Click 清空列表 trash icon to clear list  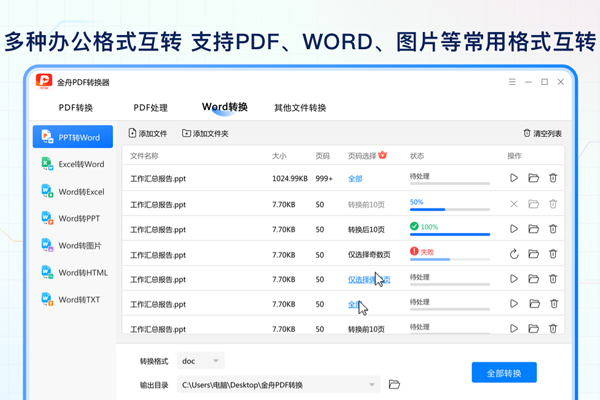coord(527,133)
